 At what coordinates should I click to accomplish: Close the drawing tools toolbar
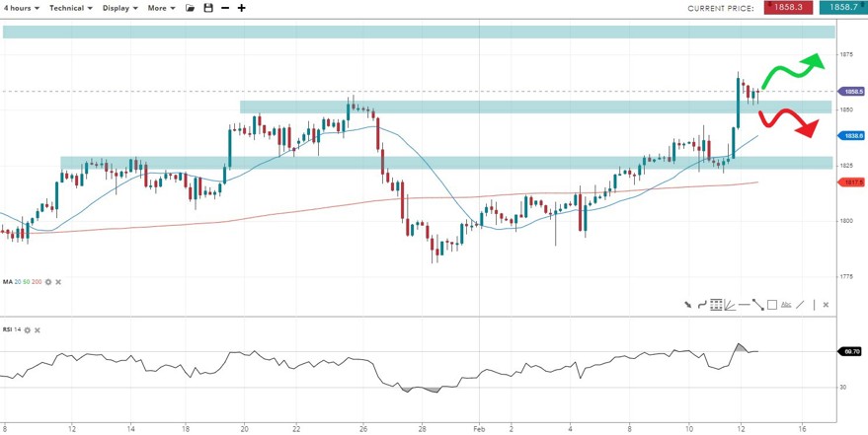point(826,305)
